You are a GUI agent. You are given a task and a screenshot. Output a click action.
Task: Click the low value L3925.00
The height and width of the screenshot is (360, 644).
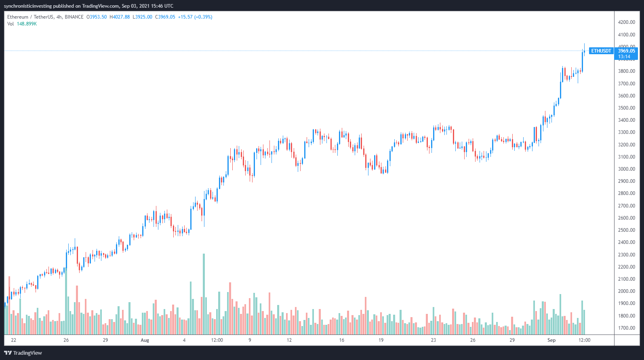coord(143,17)
